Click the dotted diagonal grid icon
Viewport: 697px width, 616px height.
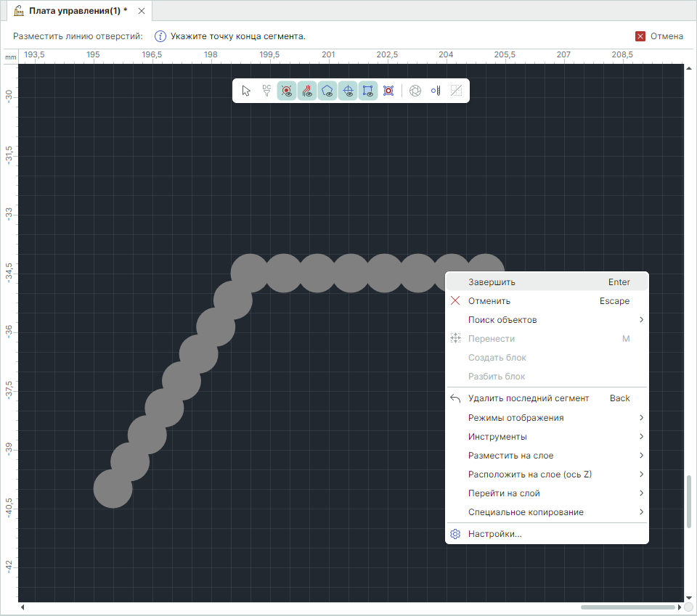pyautogui.click(x=456, y=91)
